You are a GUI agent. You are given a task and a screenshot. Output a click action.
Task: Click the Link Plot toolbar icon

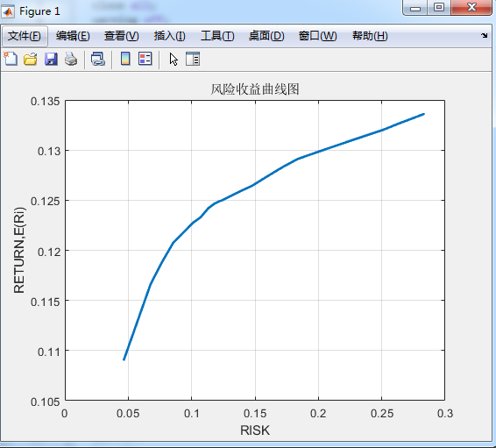98,59
